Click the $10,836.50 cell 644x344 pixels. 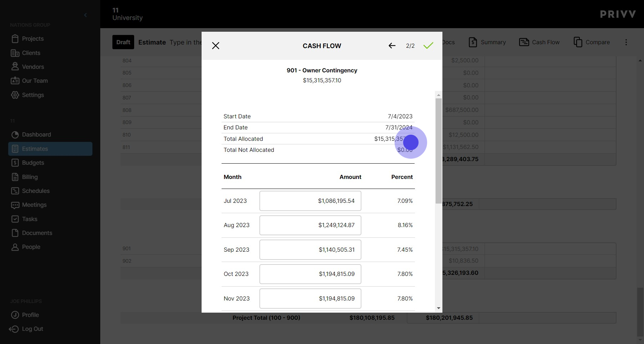point(463,261)
